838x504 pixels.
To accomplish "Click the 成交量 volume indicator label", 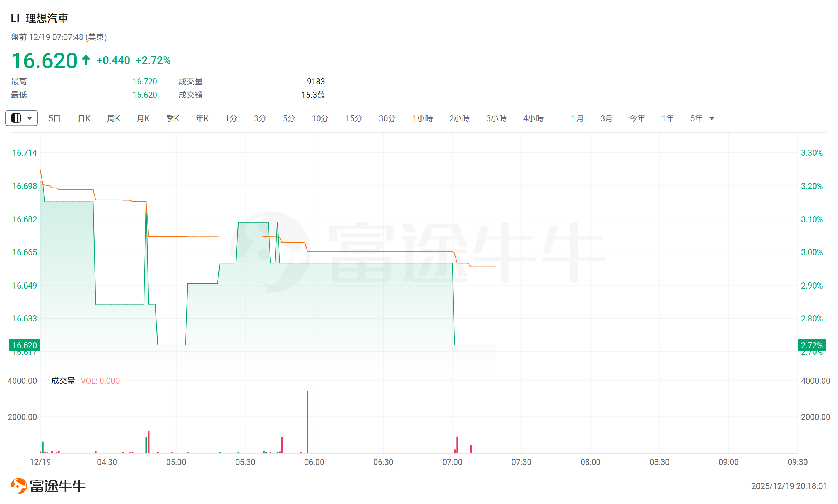I will point(63,381).
